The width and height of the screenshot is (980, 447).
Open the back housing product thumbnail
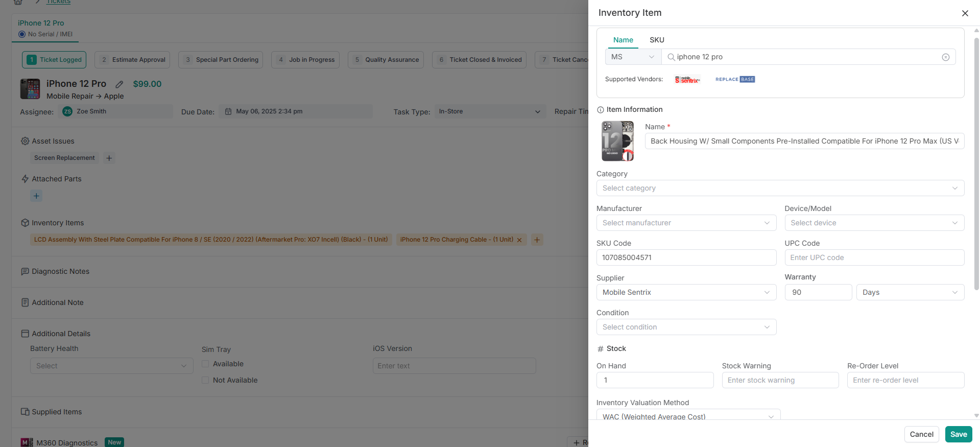coord(618,141)
